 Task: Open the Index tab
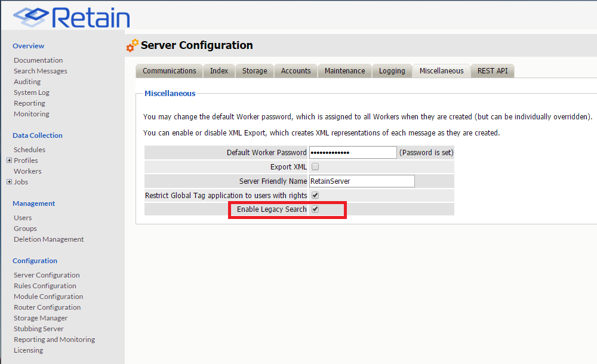click(219, 71)
